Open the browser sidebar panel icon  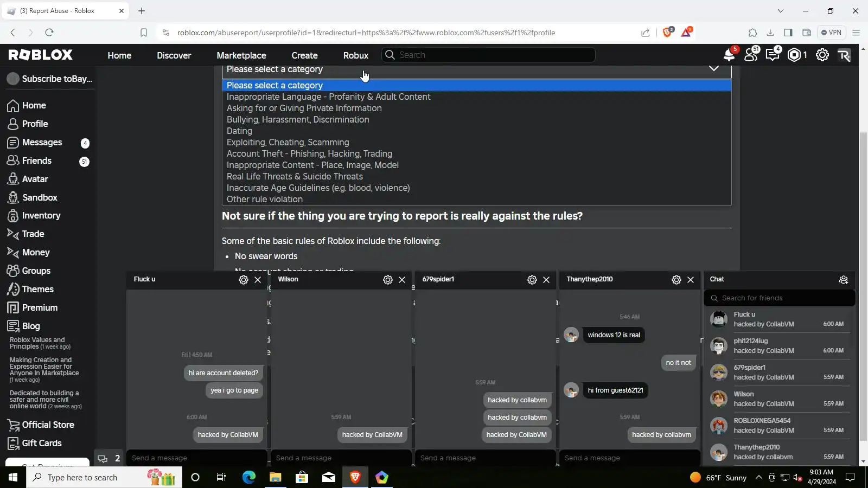click(x=788, y=33)
